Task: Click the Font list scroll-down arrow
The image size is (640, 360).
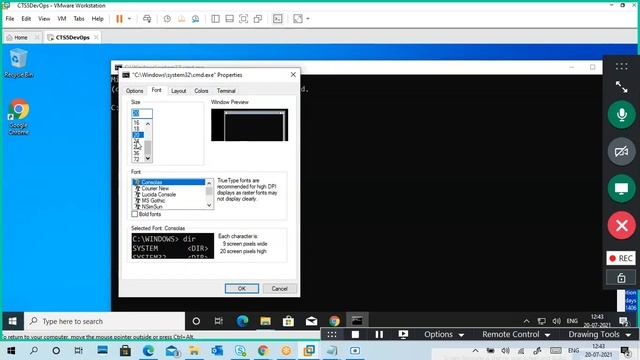Action: tap(209, 205)
